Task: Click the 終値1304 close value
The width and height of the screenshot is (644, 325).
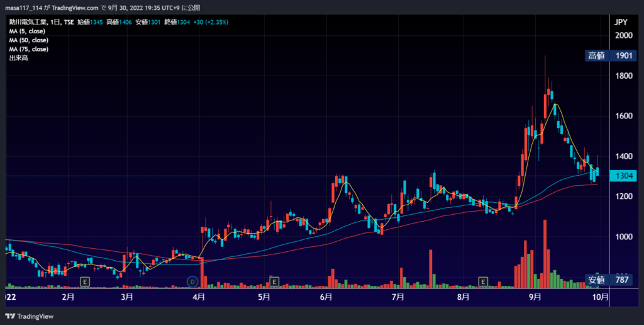Action: [177, 22]
